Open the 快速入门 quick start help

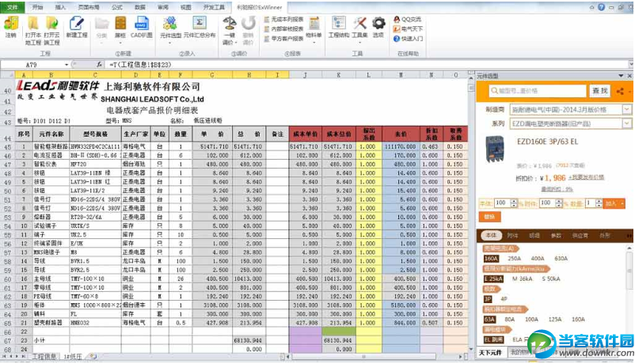click(x=409, y=39)
